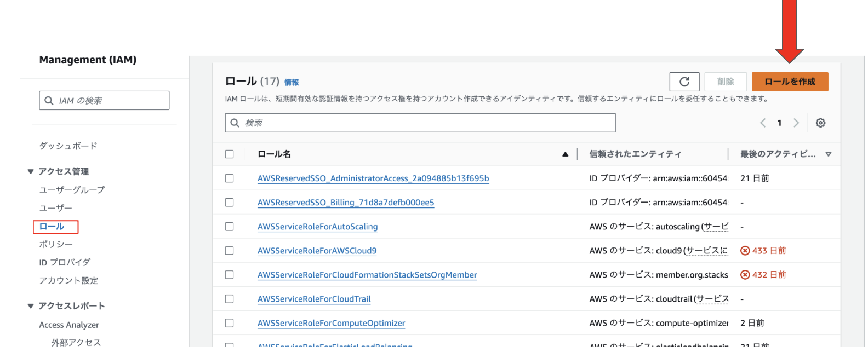Collapse the アクセスレポート section
The image size is (868, 358).
point(31,306)
